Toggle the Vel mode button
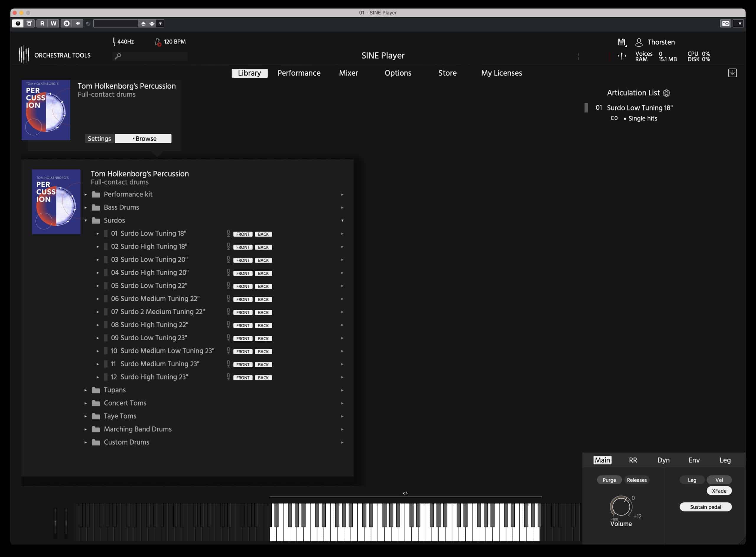Image resolution: width=756 pixels, height=557 pixels. click(x=719, y=480)
